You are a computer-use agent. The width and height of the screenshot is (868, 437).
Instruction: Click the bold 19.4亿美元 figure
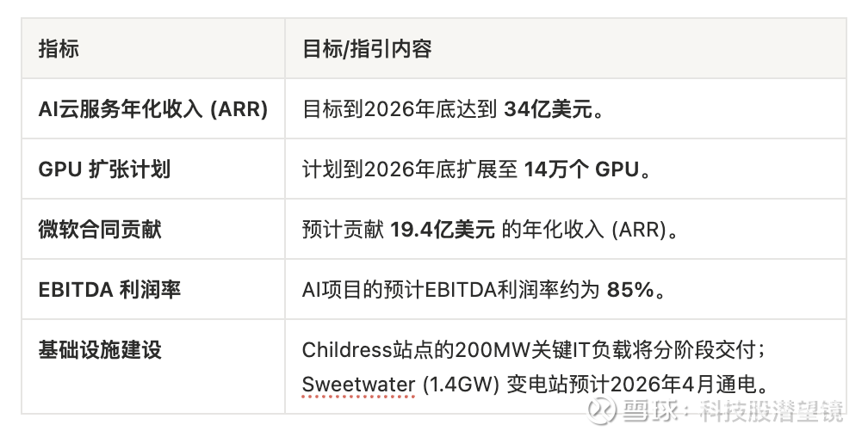(442, 230)
